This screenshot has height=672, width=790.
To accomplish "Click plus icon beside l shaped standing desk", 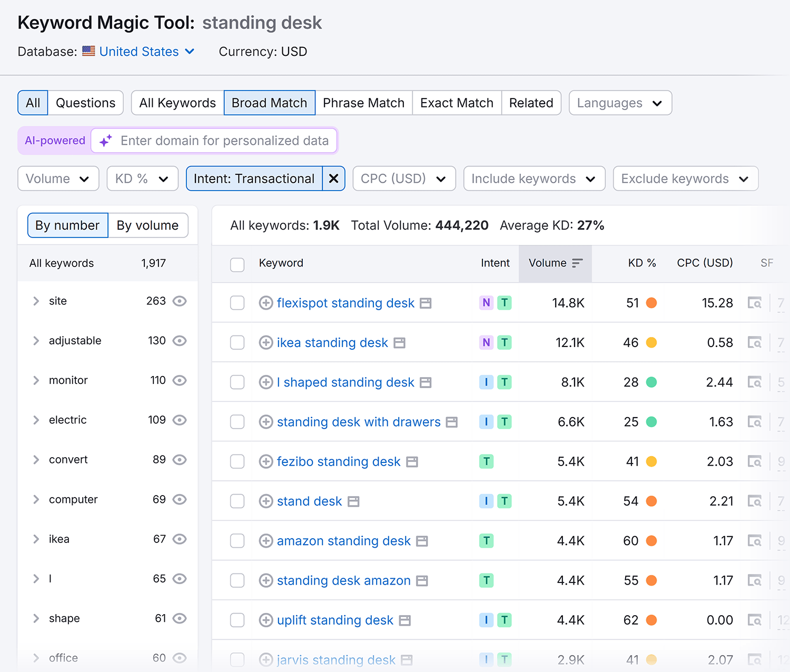I will (x=266, y=382).
